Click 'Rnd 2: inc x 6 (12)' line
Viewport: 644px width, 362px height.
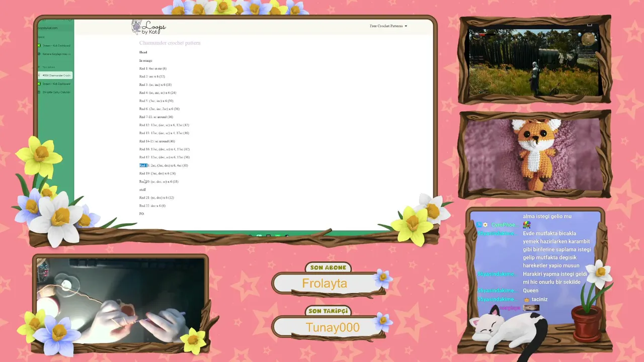click(152, 76)
